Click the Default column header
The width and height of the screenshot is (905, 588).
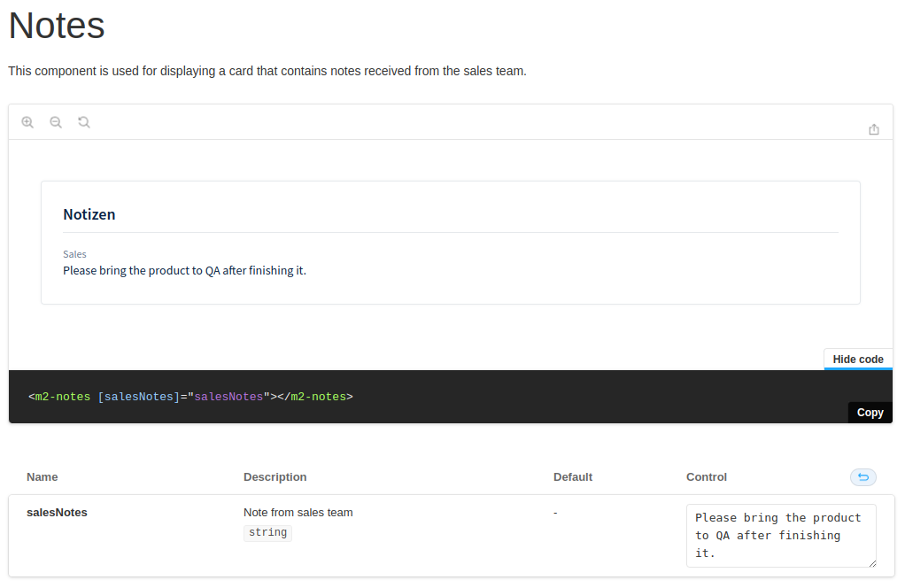[572, 476]
